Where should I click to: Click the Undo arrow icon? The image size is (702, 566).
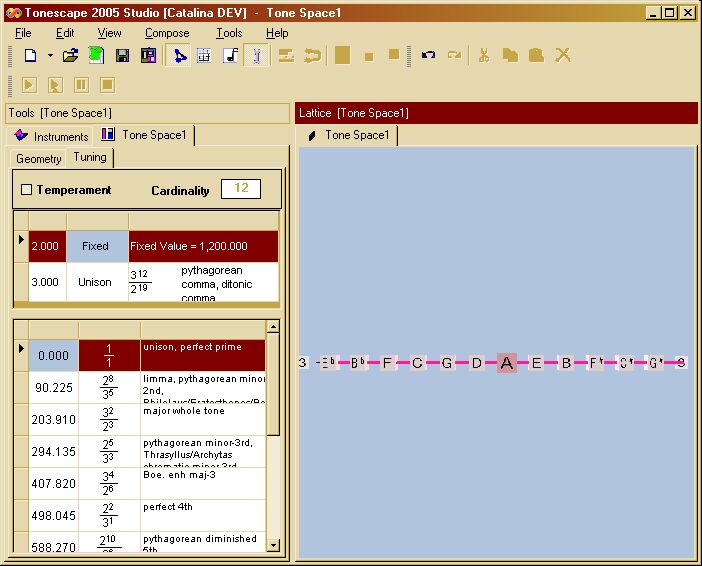click(x=428, y=55)
